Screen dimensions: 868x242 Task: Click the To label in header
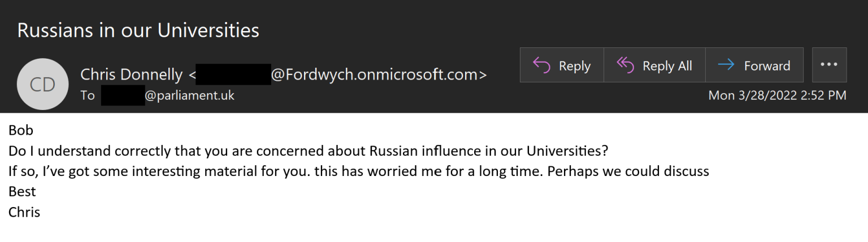coord(88,95)
